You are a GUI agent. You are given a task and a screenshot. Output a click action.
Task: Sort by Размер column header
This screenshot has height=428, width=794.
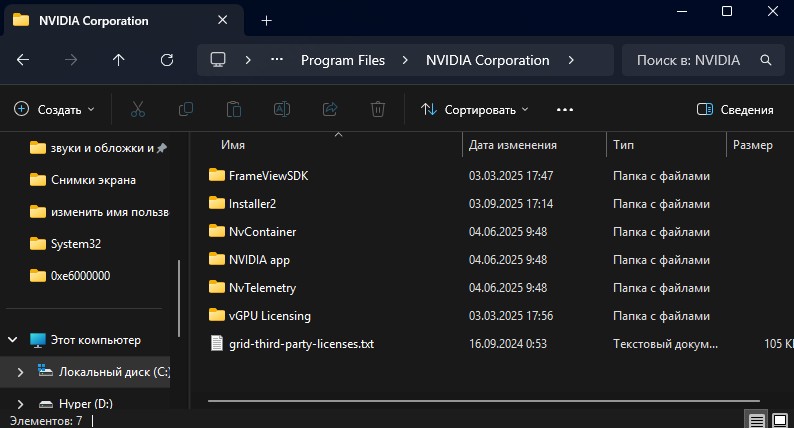tap(752, 145)
